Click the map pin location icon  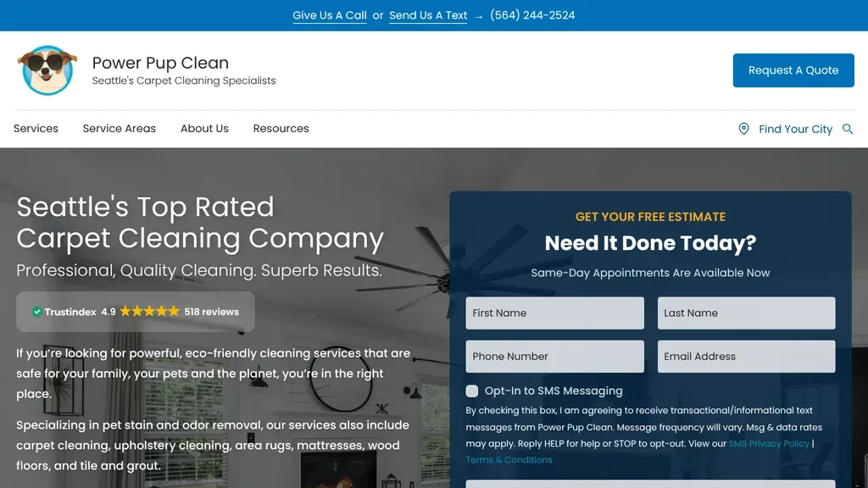(x=743, y=129)
